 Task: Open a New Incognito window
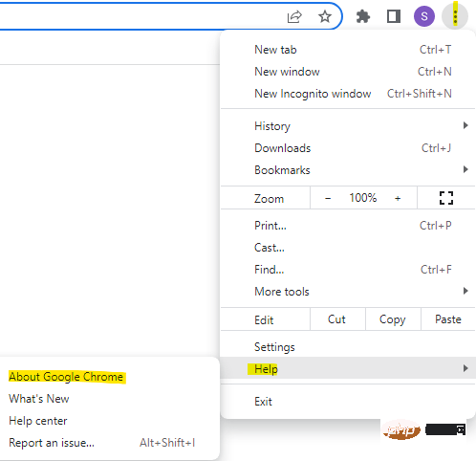pos(348,94)
